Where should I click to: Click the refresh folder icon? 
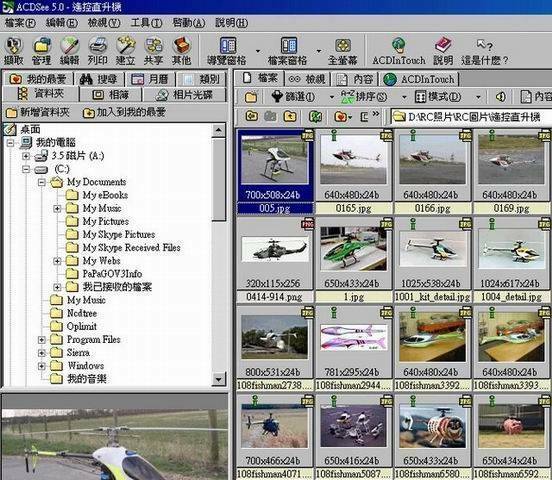click(x=315, y=116)
